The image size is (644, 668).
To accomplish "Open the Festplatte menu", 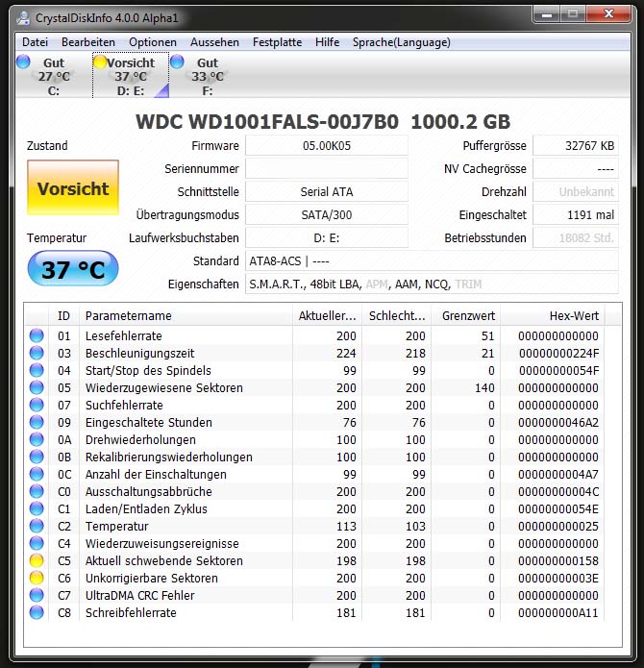I will point(277,42).
